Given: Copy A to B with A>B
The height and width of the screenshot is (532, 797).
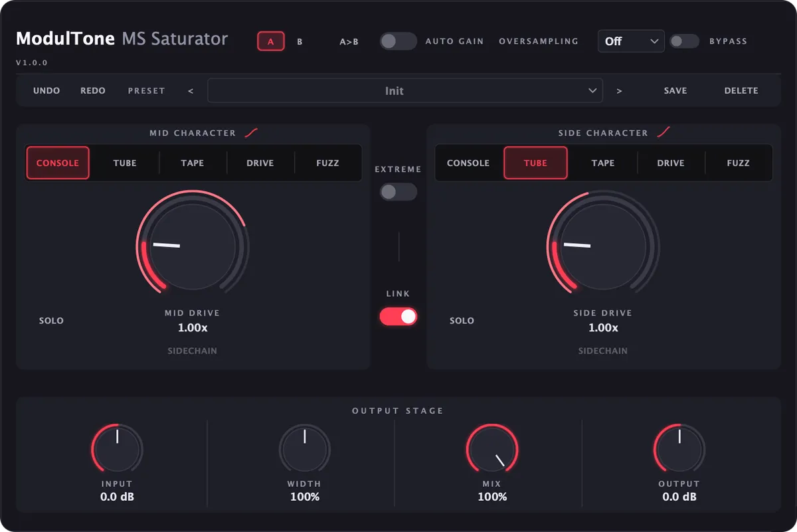Looking at the screenshot, I should tap(349, 41).
